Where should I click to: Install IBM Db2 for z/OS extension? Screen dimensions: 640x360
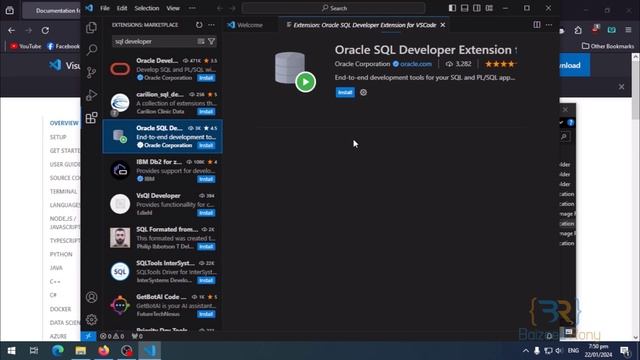(206, 179)
